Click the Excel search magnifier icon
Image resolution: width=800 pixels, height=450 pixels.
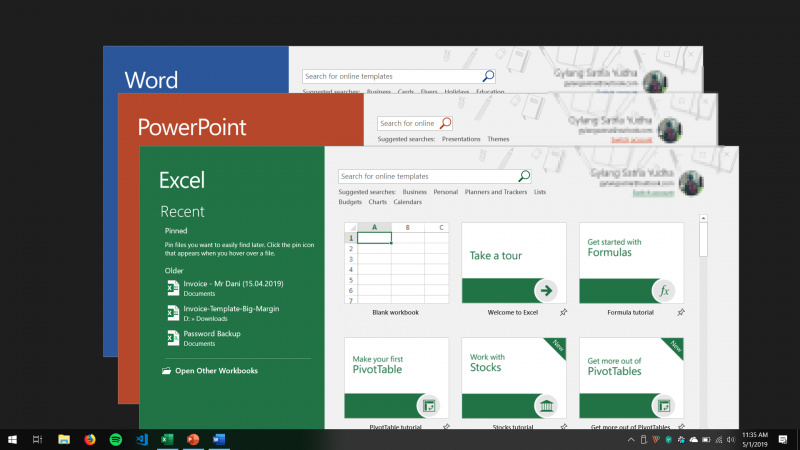pos(524,176)
